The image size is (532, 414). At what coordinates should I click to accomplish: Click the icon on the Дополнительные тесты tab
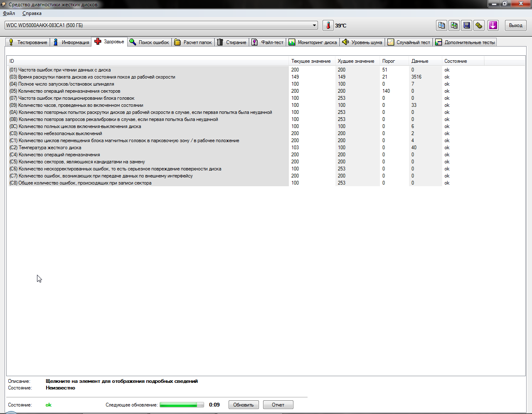[438, 42]
